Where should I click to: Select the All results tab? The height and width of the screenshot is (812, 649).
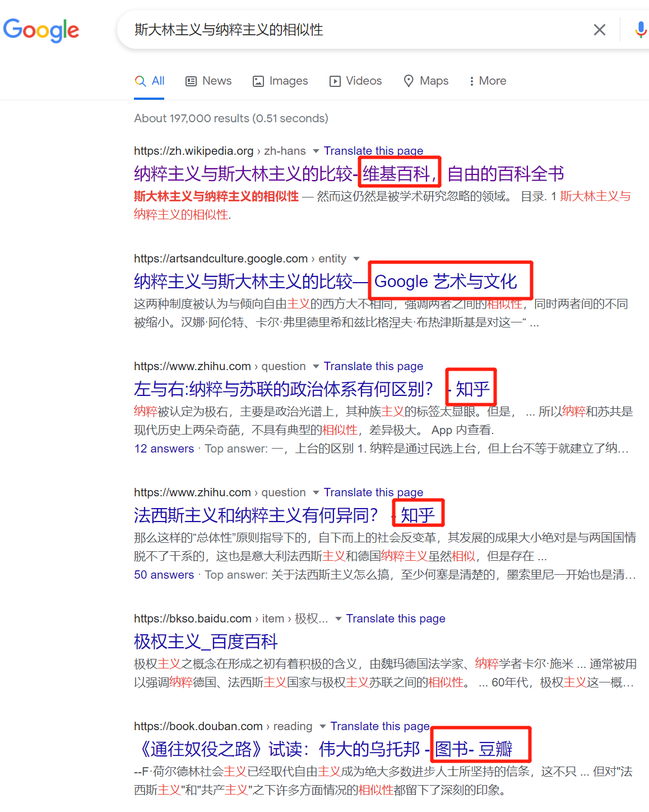point(150,81)
